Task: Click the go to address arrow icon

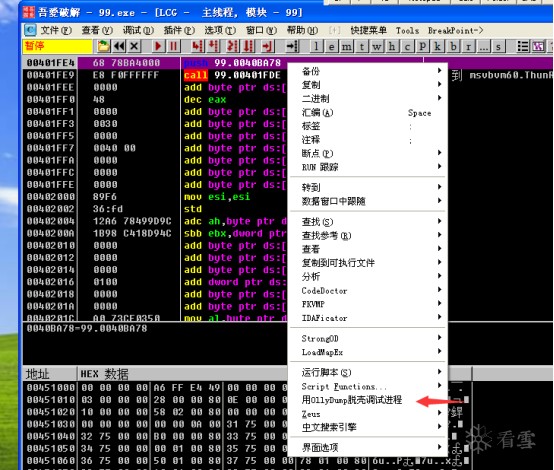Action: (x=292, y=46)
